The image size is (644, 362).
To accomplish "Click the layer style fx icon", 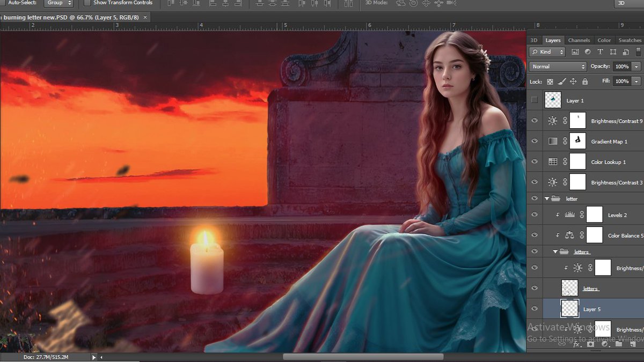I will pyautogui.click(x=576, y=344).
